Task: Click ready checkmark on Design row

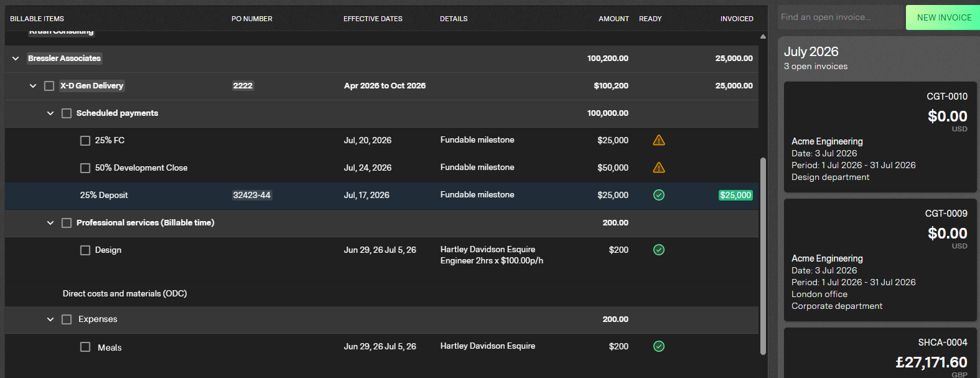Action: pyautogui.click(x=659, y=250)
